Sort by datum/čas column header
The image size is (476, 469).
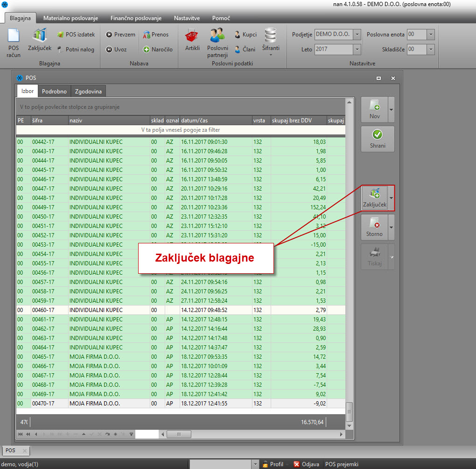coord(216,121)
